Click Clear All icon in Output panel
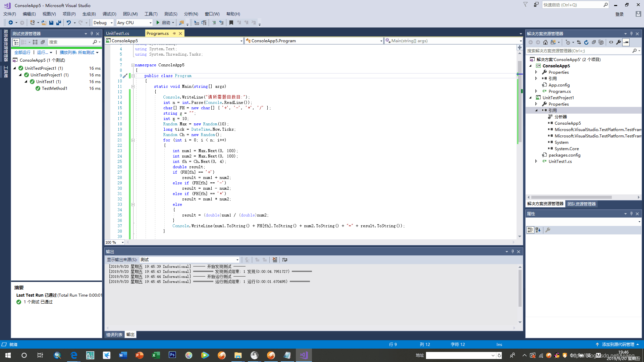 [275, 260]
